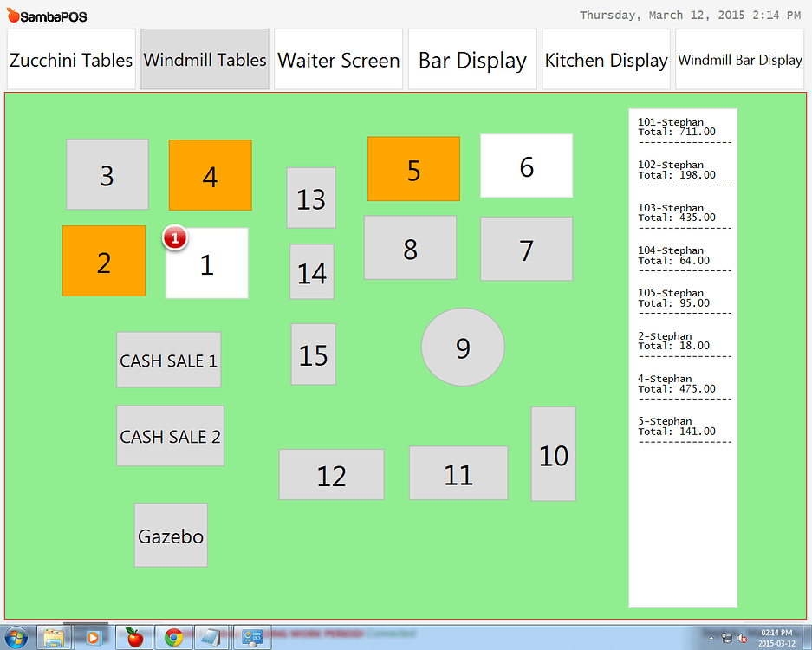The width and height of the screenshot is (812, 650).
Task: Open the Kitchen Display screen
Action: (x=606, y=59)
